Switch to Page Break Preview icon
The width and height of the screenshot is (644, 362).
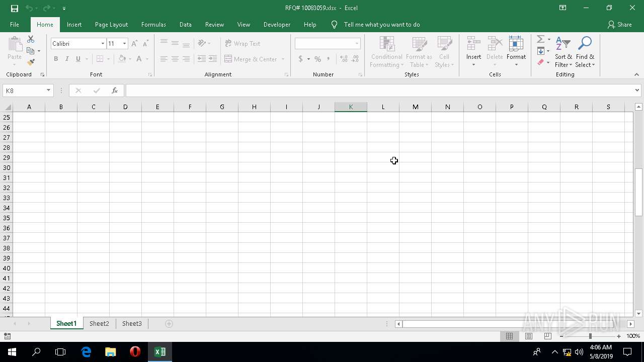(548, 336)
